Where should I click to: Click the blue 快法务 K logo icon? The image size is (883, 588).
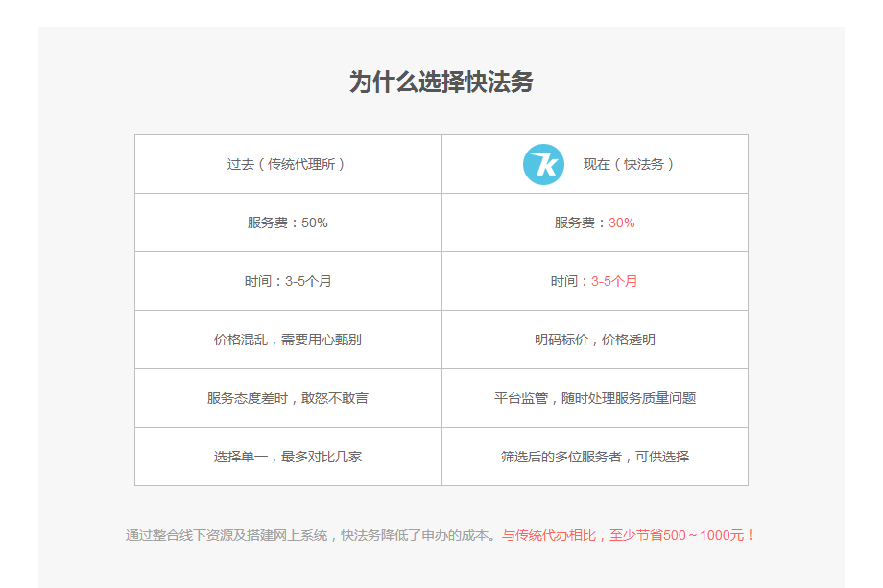(543, 164)
